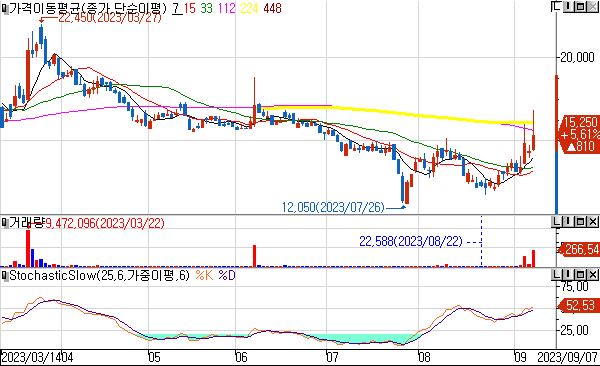Click the volume marker 22,588(2023/08/22)
The width and height of the screenshot is (600, 366).
411,242
